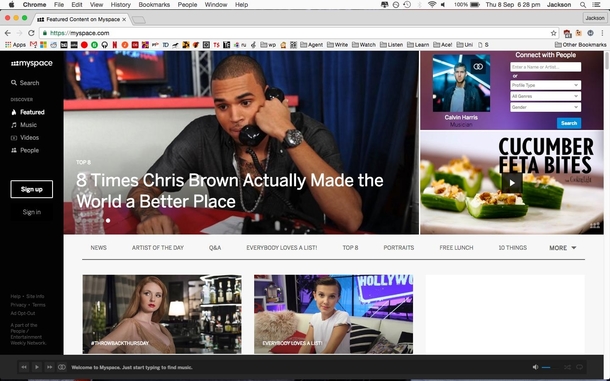Click the Wi-Fi icon in menu bar

pos(432,5)
